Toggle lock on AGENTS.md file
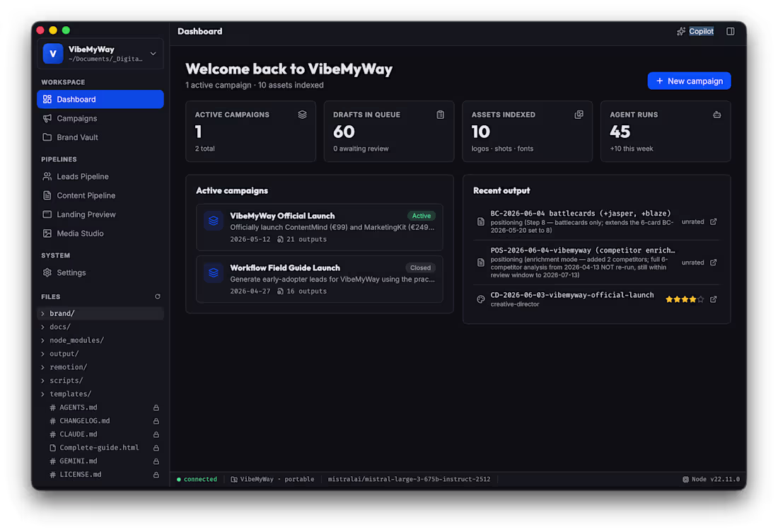 click(x=156, y=407)
